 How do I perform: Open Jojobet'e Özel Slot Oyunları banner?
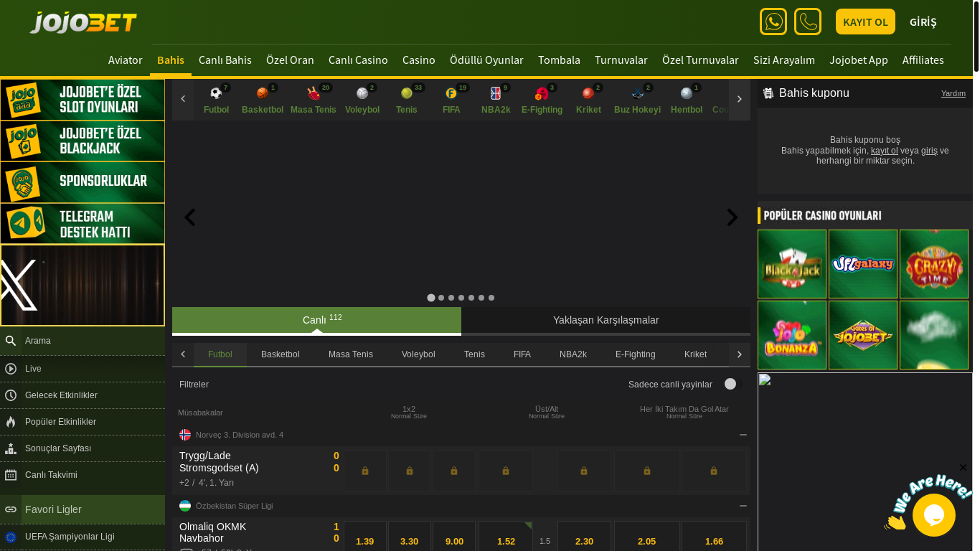[83, 100]
